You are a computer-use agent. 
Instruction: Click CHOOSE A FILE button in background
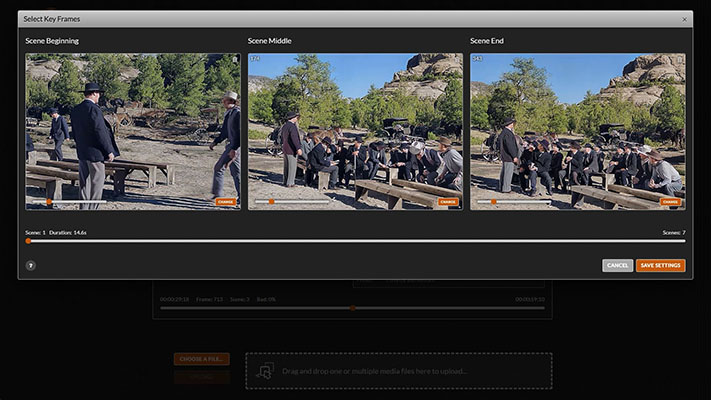point(202,359)
